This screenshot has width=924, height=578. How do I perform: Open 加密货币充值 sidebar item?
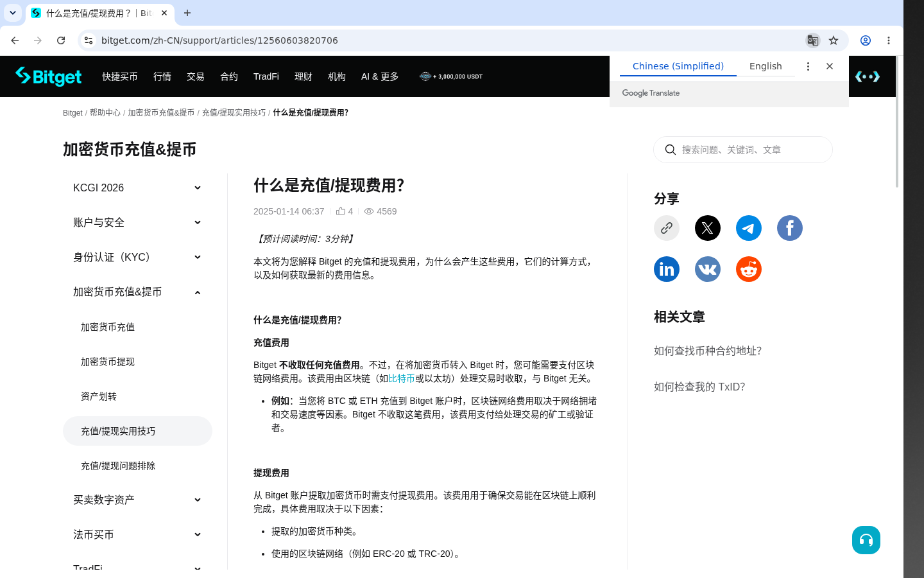click(x=137, y=327)
